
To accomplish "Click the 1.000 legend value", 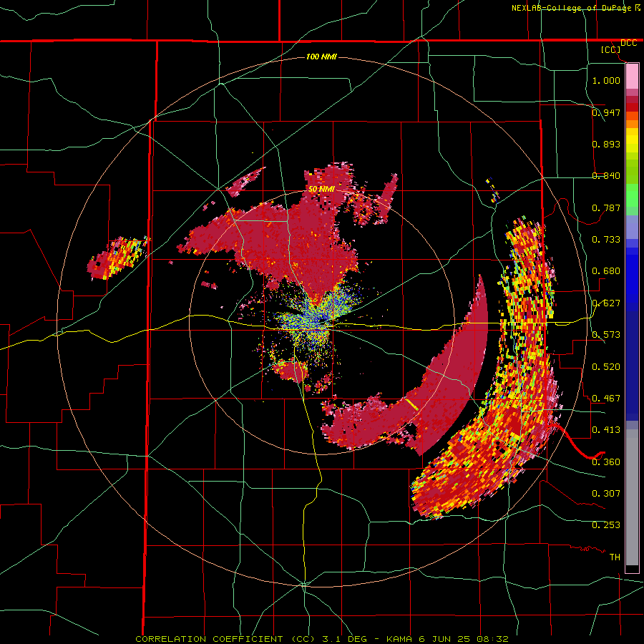I will click(x=606, y=80).
